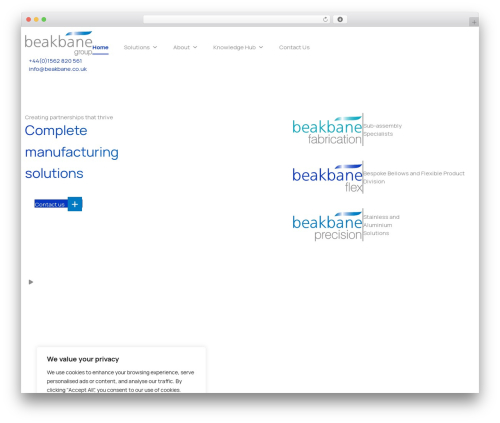This screenshot has height=423, width=500.
Task: Expand the About dropdown chevron
Action: coord(195,47)
